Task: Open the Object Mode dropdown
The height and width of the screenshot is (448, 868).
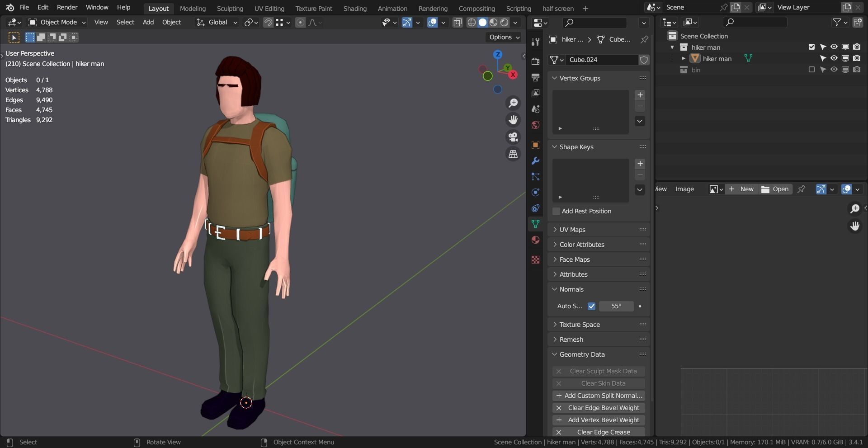Action: (57, 22)
